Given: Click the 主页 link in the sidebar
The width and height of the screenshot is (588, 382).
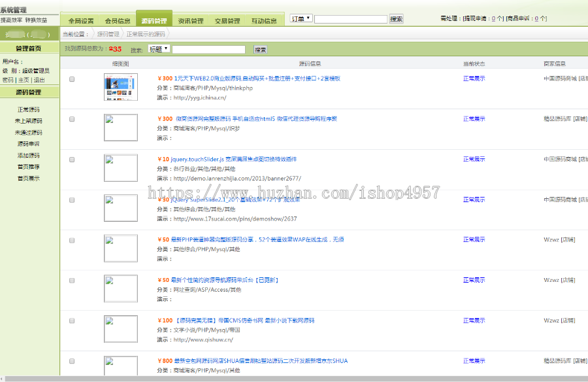Looking at the screenshot, I should coord(24,80).
